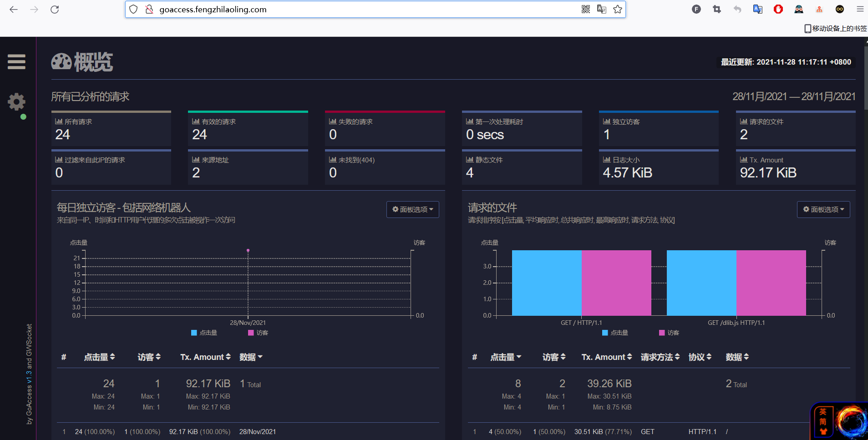Toggle the 访客 legend in the visitors chart
The width and height of the screenshot is (868, 440).
pyautogui.click(x=258, y=333)
